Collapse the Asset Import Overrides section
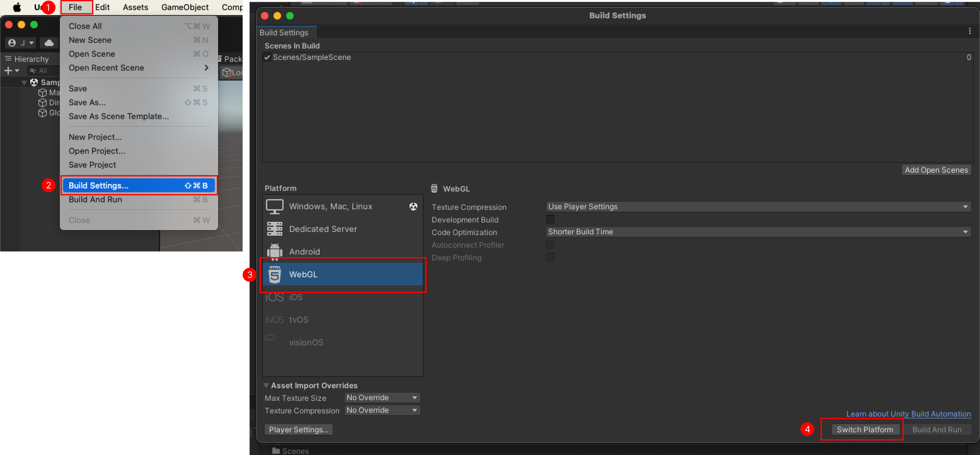The image size is (980, 455). (267, 385)
